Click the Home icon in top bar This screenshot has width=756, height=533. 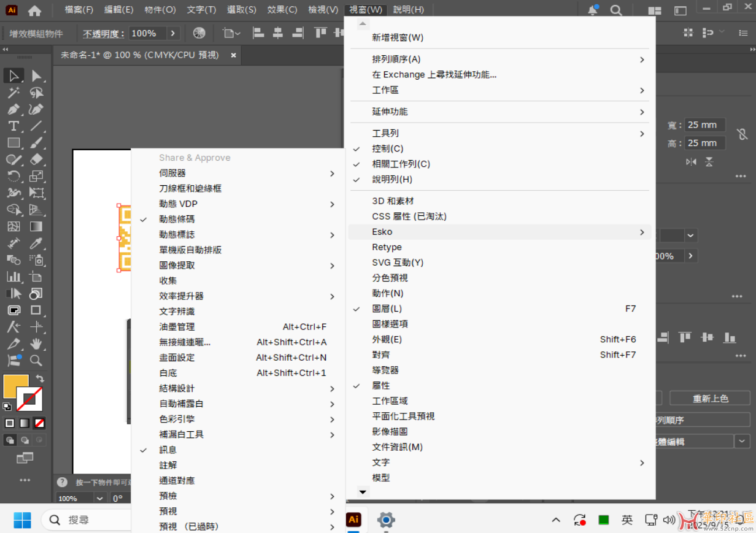pyautogui.click(x=35, y=10)
